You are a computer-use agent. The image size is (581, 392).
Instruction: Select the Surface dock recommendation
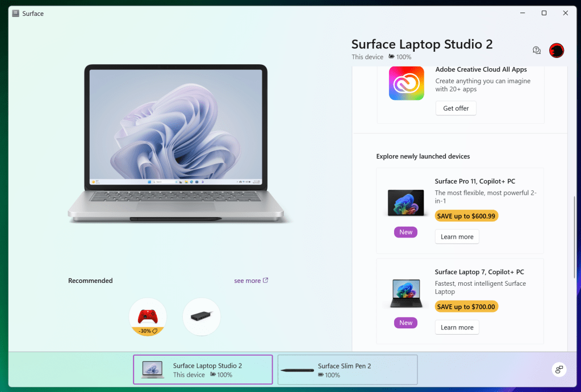click(202, 317)
